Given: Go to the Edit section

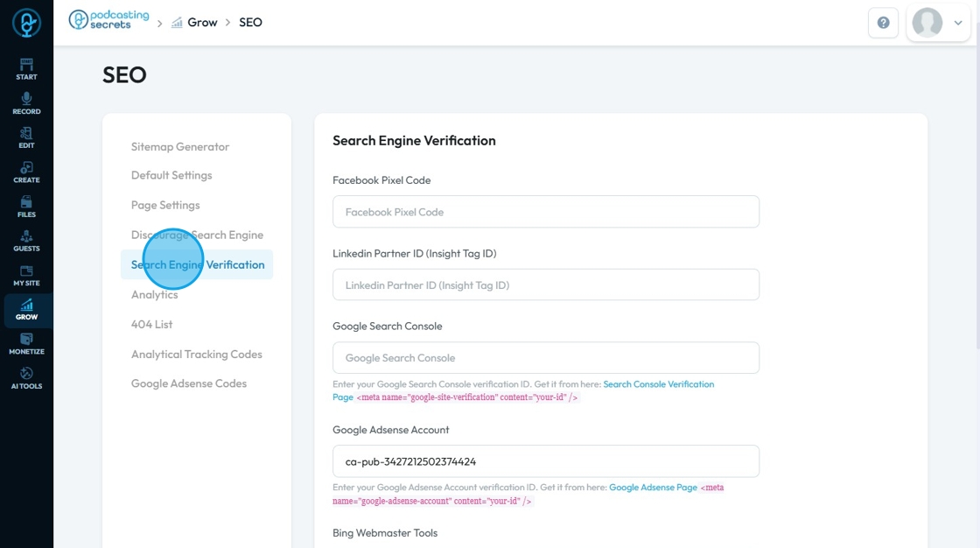Looking at the screenshot, I should 26,137.
